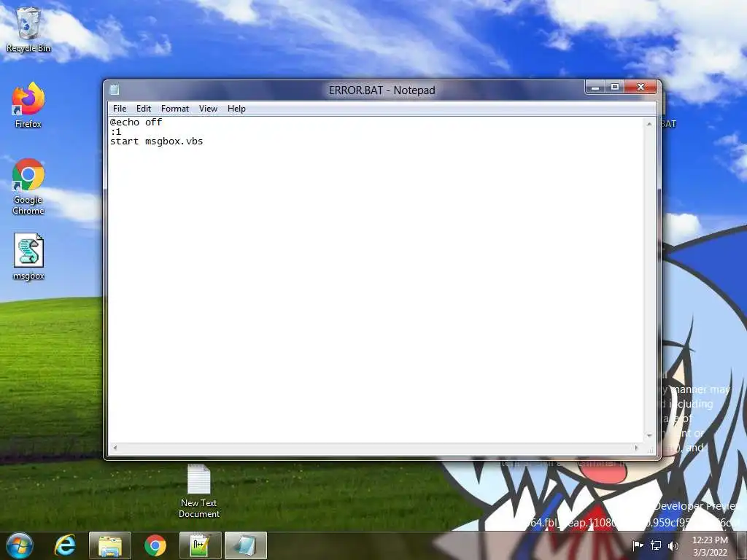This screenshot has height=560, width=747.
Task: Click the Notepad title bar system icon
Action: click(115, 90)
